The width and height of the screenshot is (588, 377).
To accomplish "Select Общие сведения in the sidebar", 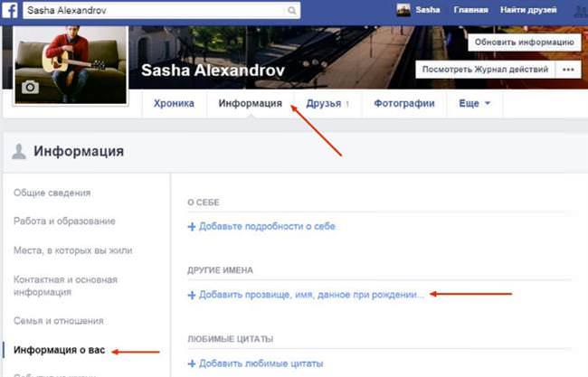I will click(x=52, y=193).
